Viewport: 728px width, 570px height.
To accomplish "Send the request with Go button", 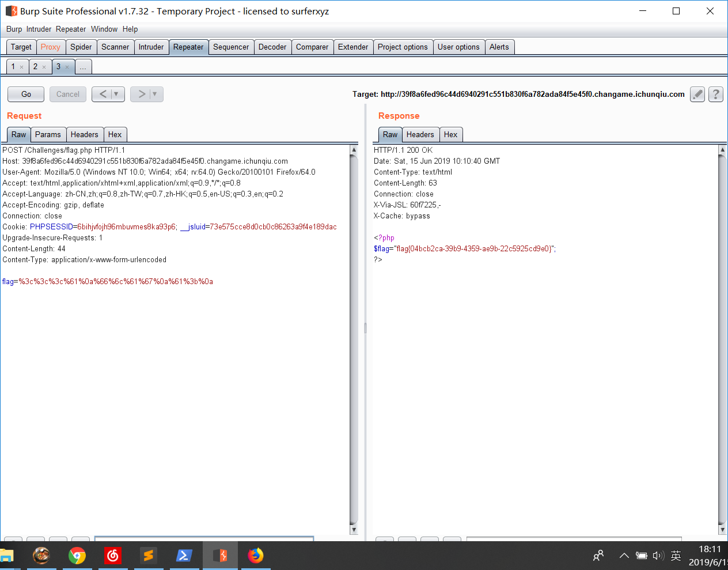I will click(x=26, y=94).
